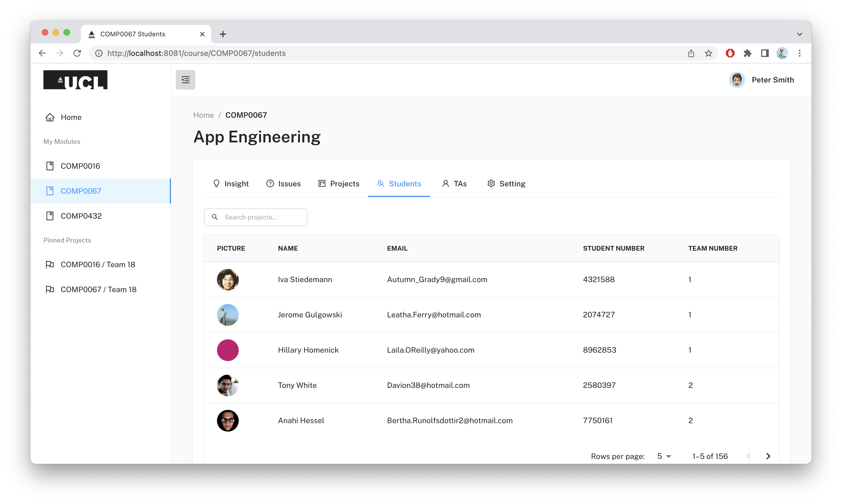Click the Chrome profile avatar in toolbar
The width and height of the screenshot is (842, 504).
(x=782, y=53)
